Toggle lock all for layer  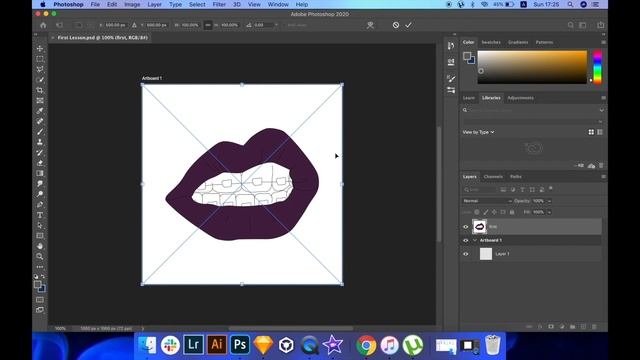click(x=512, y=212)
